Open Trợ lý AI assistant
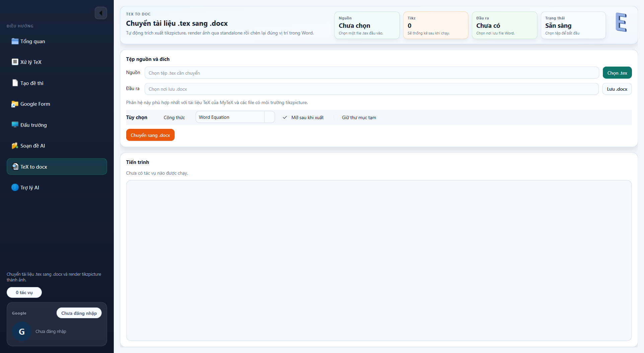The image size is (644, 353). [x=57, y=187]
